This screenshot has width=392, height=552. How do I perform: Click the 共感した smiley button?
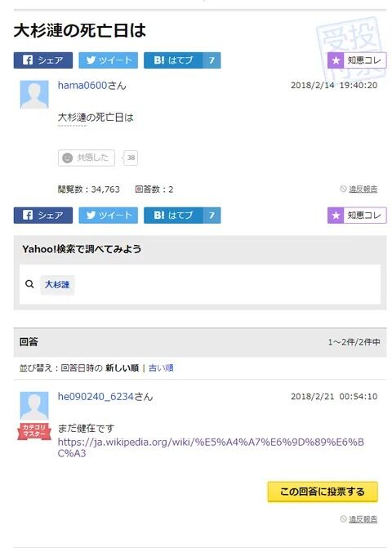[x=87, y=158]
